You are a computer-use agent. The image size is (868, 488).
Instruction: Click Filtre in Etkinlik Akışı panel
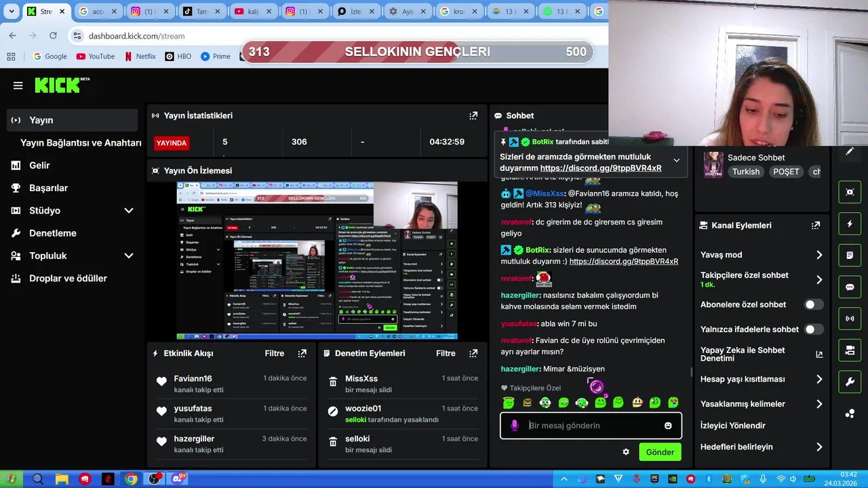tap(275, 353)
